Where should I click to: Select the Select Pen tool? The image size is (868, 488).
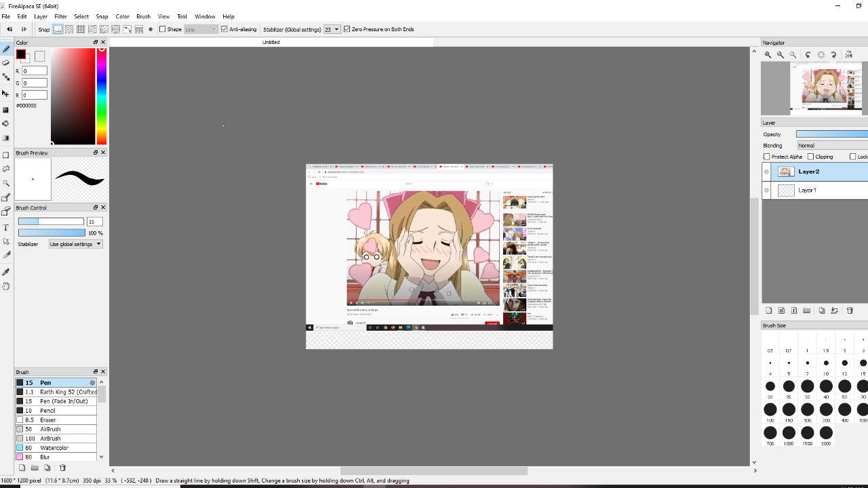[6, 198]
